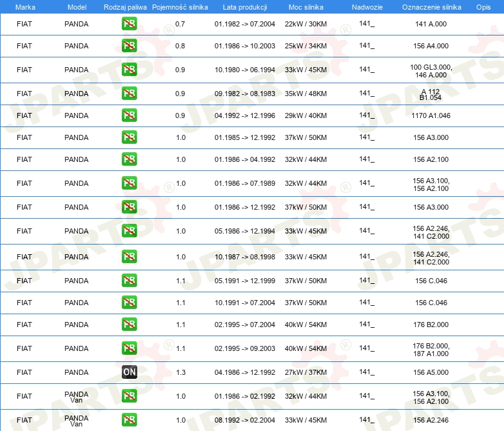Image resolution: width=504 pixels, height=431 pixels.
Task: Click the Oznaczenie silnika column header
Action: (431, 7)
